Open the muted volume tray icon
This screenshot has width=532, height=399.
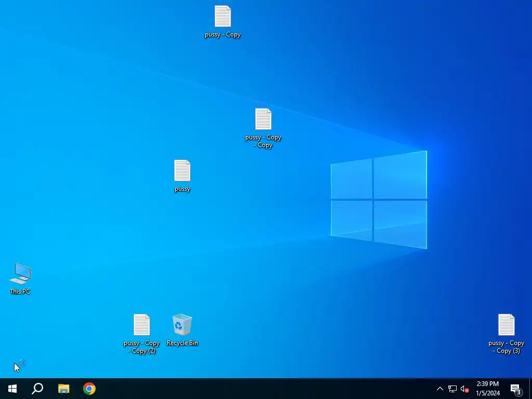point(464,389)
